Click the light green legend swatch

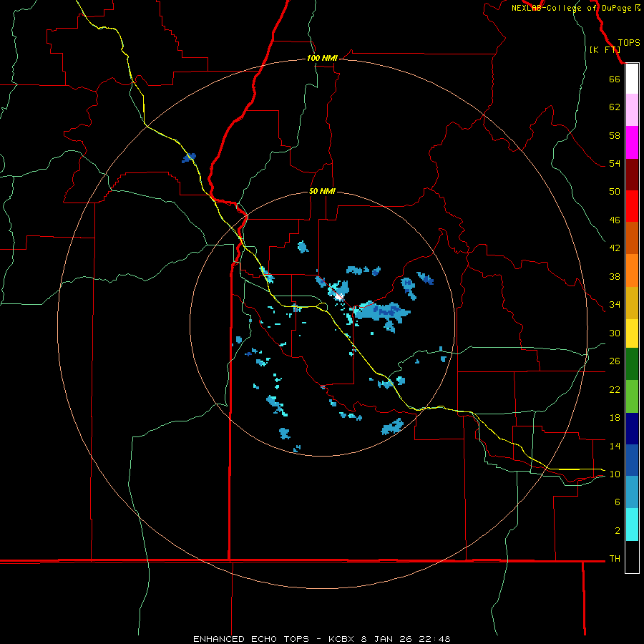(632, 396)
